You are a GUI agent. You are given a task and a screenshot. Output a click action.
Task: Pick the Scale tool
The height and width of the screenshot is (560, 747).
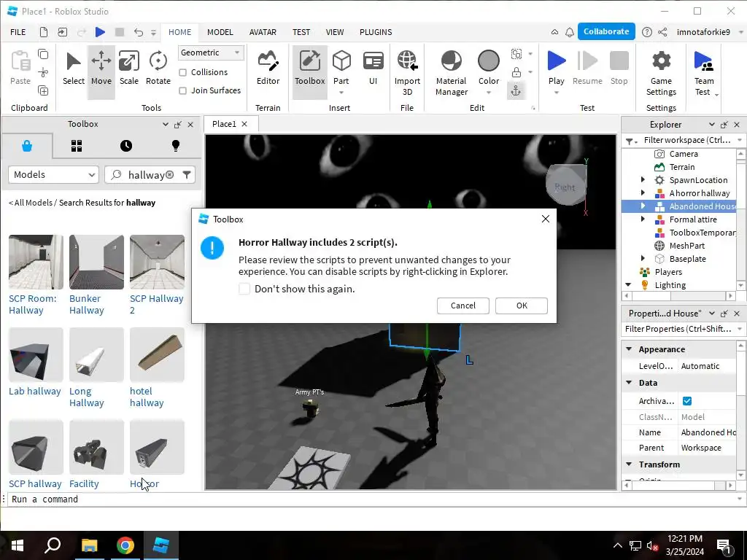[128, 69]
